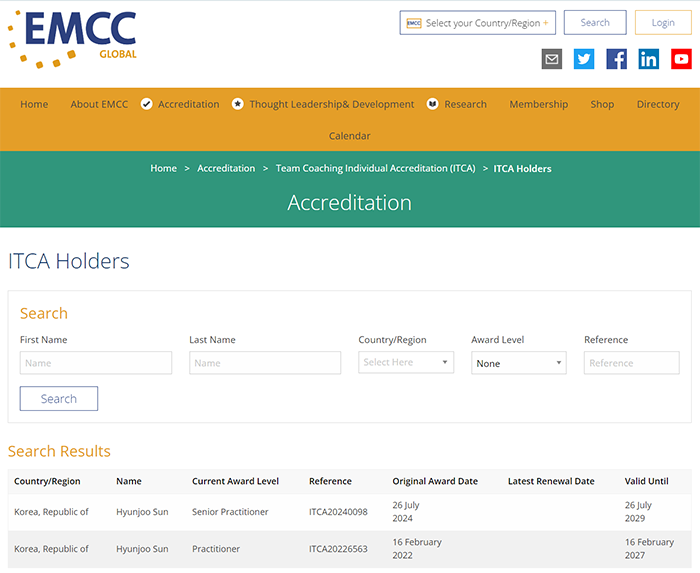Screen dimensions: 700x573
Task: Click Korea, Republic of in the ITCA20226563 row
Action: click(x=51, y=549)
